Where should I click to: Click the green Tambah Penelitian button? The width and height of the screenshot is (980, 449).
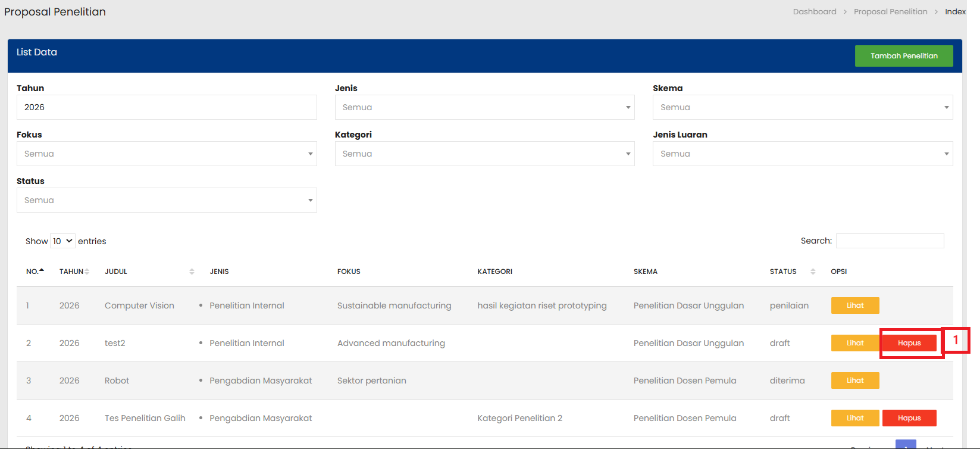(x=903, y=56)
